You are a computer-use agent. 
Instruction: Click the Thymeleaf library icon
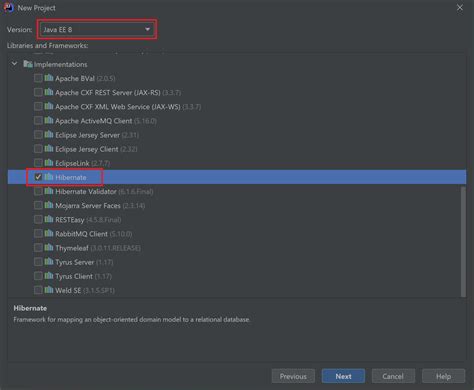[x=49, y=247]
